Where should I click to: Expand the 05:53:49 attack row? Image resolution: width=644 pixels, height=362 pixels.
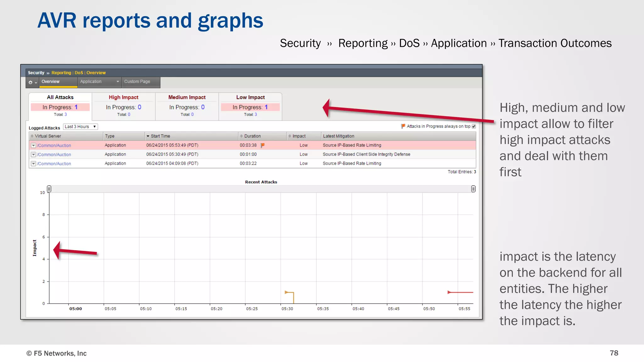33,145
